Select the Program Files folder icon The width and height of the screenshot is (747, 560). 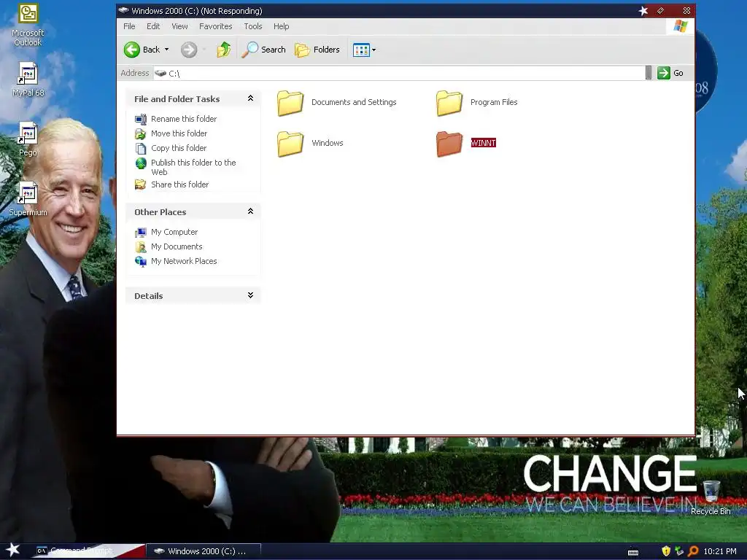[449, 103]
